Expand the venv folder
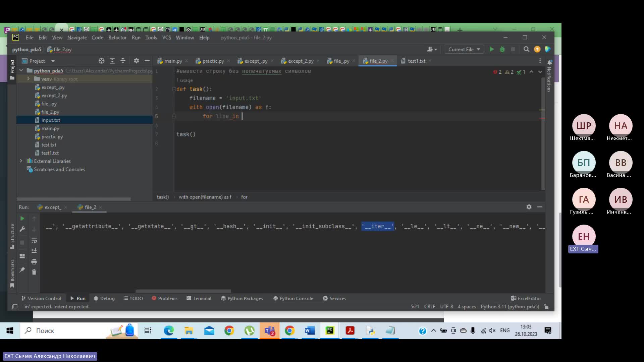 [28, 79]
